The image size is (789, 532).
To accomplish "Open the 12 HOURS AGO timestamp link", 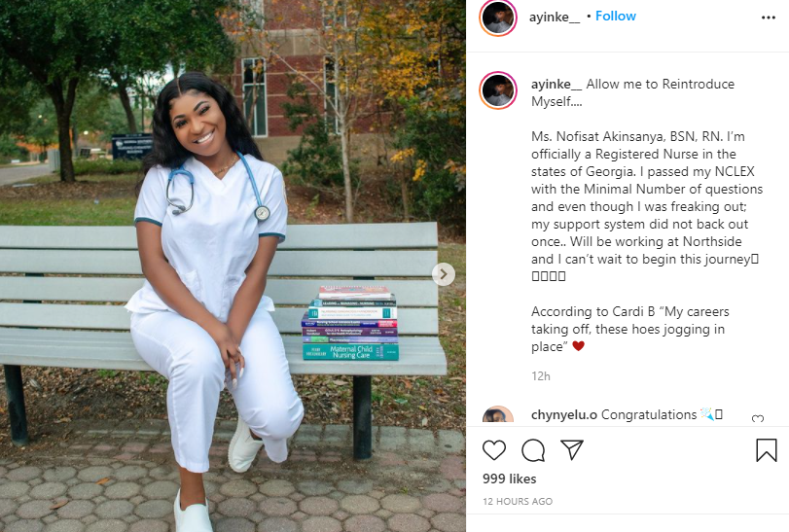I will [x=518, y=501].
